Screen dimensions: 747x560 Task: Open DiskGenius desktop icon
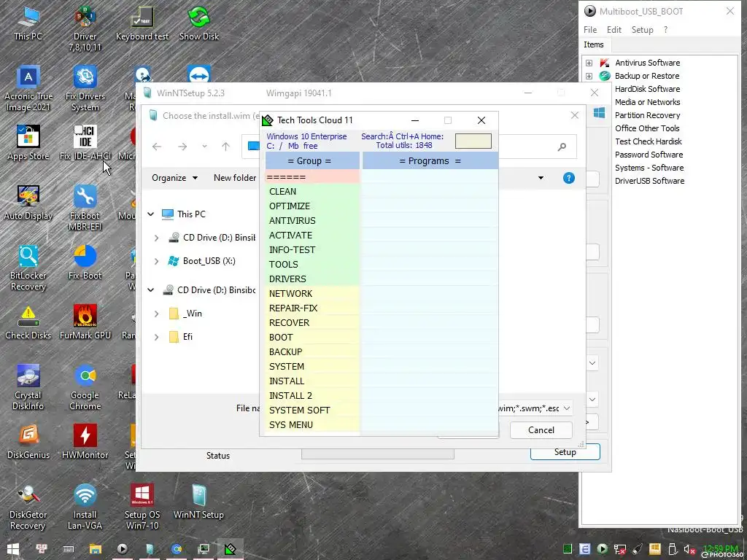tap(28, 442)
